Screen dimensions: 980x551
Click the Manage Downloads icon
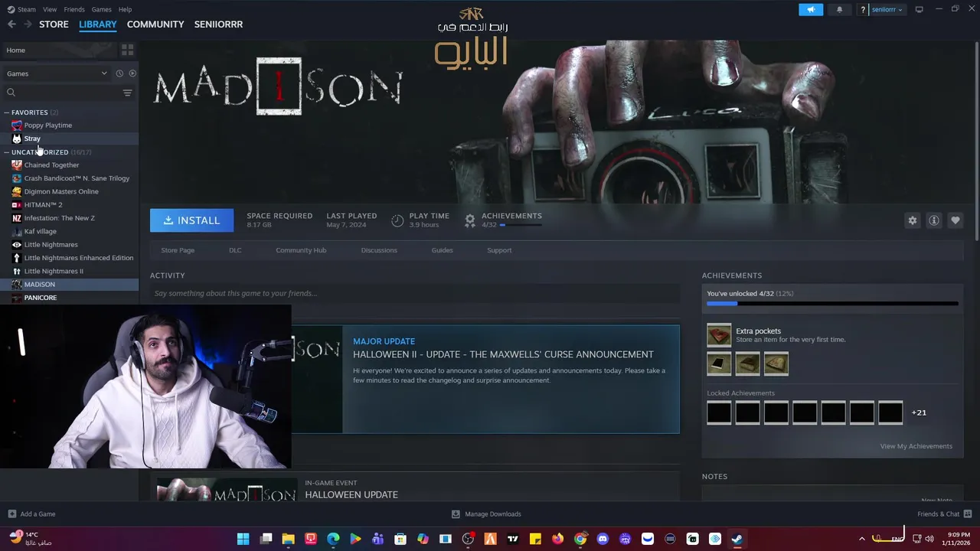point(456,514)
